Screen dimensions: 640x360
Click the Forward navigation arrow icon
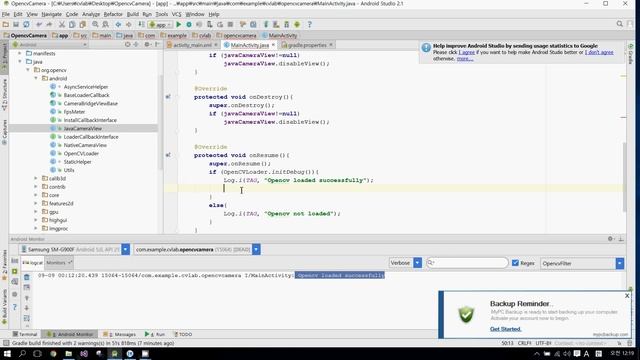point(129,24)
